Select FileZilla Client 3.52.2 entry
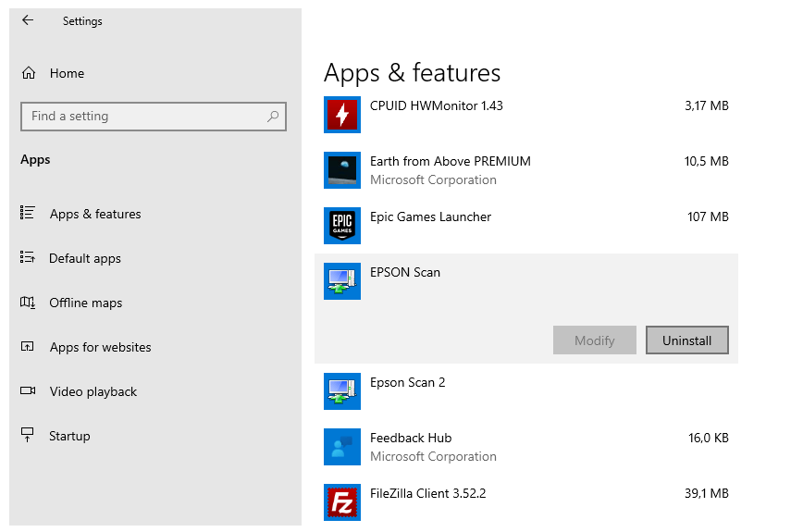The width and height of the screenshot is (803, 532). tap(526, 502)
